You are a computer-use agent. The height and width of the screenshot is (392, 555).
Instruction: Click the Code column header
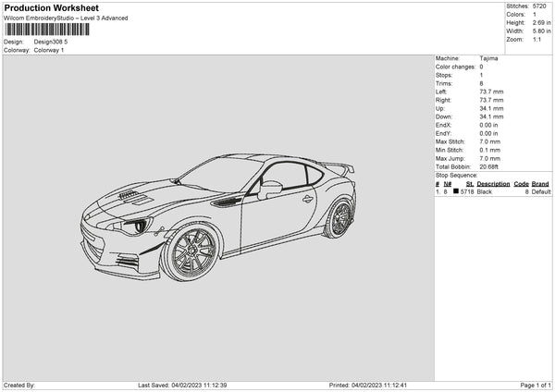521,184
